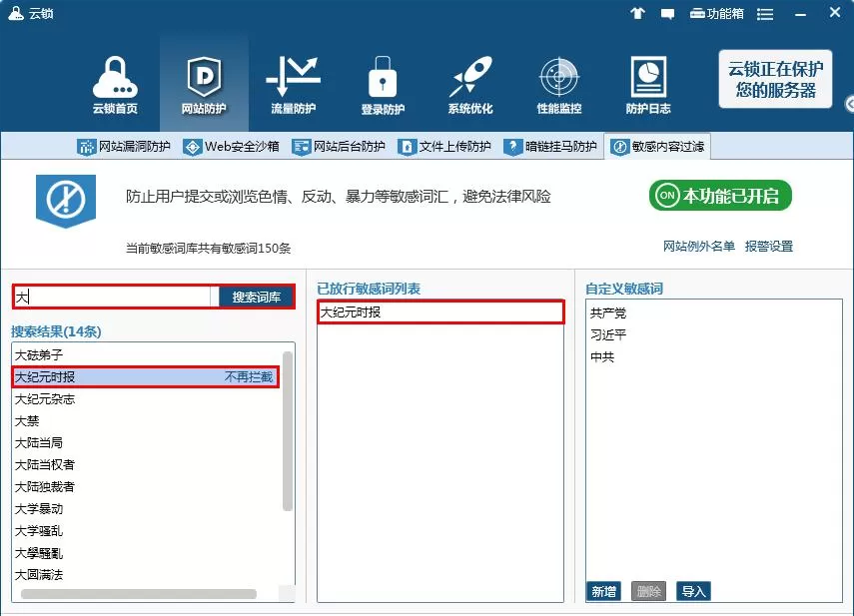Select 大学骚乱 in the search results

click(147, 530)
